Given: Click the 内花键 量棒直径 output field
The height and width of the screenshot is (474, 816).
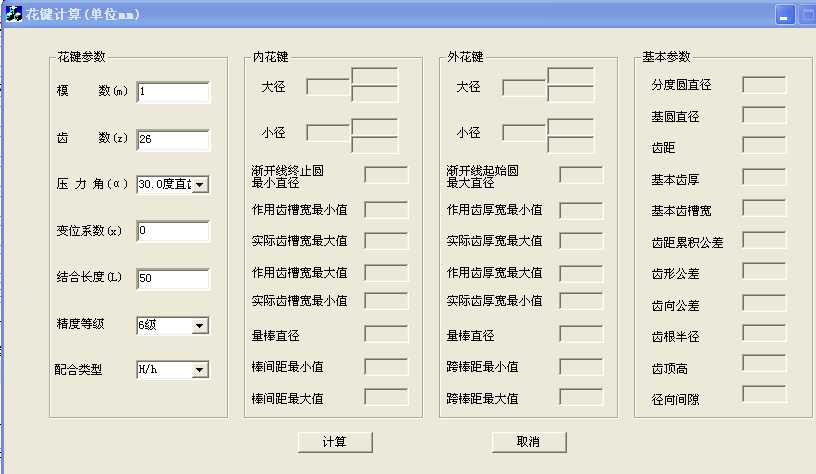Looking at the screenshot, I should [x=387, y=334].
